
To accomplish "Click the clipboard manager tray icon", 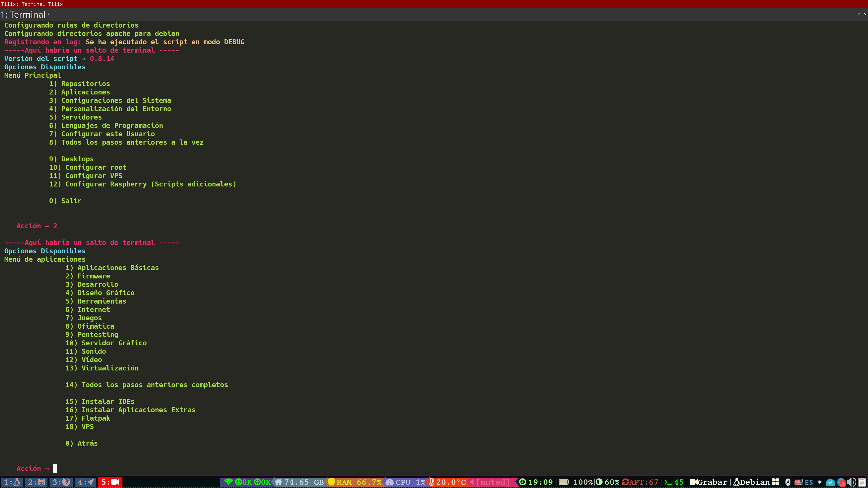I will coord(862,482).
